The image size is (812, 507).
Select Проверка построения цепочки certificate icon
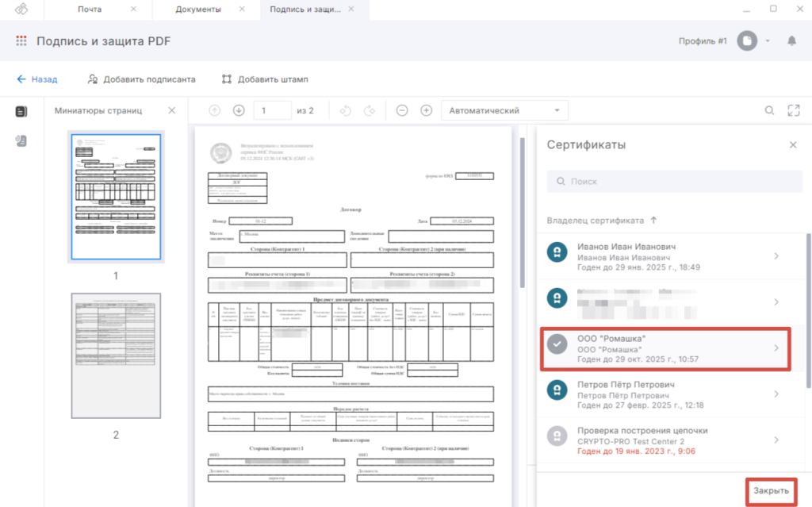click(x=557, y=436)
